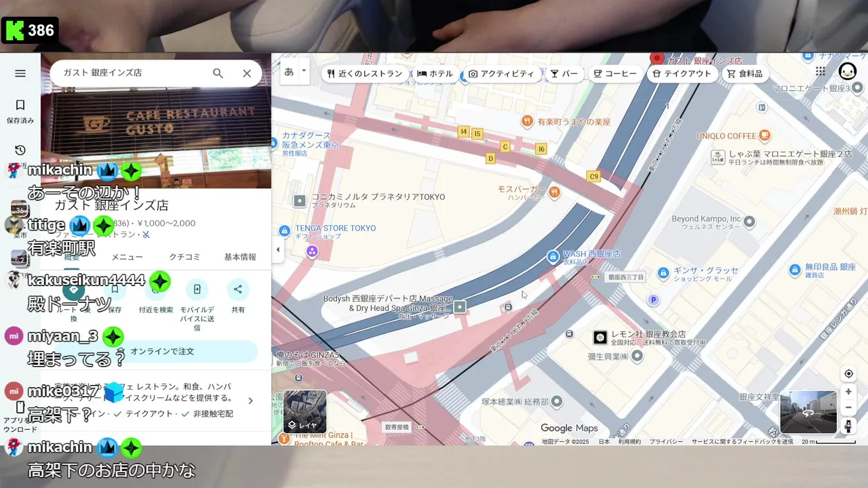Screen dimensions: 868x488
Task: Zoom in with the plus button
Action: pos(848,392)
